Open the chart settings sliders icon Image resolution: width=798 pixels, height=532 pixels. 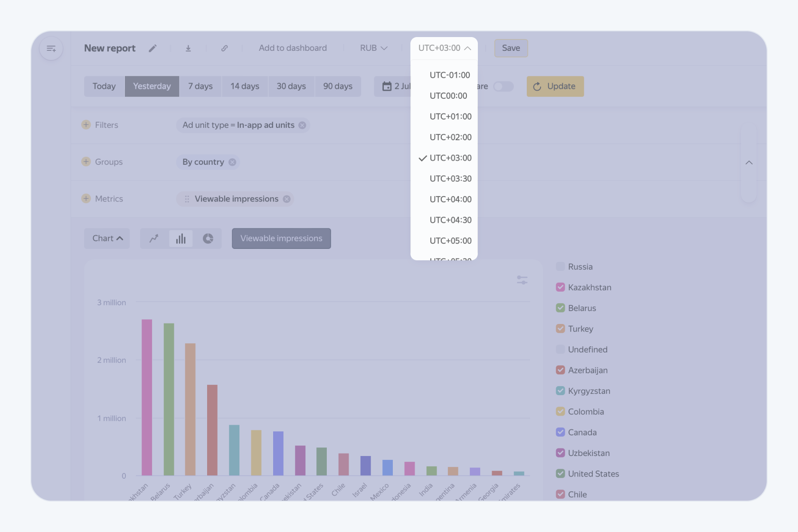point(522,280)
